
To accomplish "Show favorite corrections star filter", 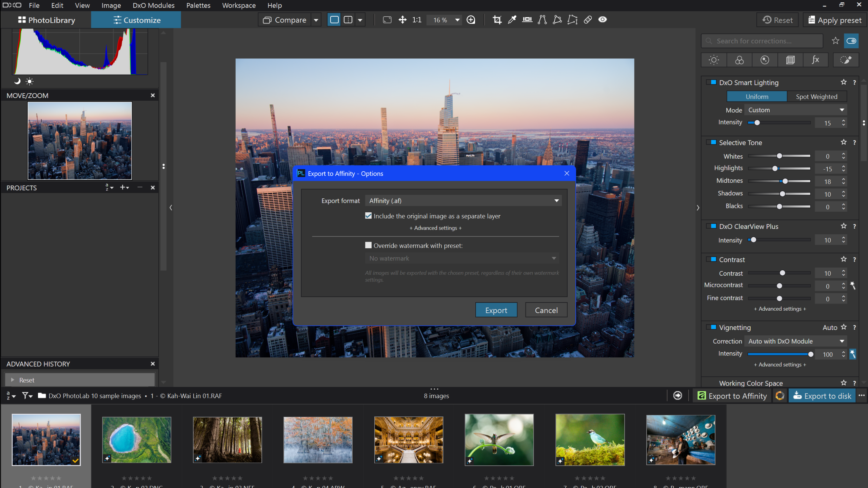I will tap(835, 41).
